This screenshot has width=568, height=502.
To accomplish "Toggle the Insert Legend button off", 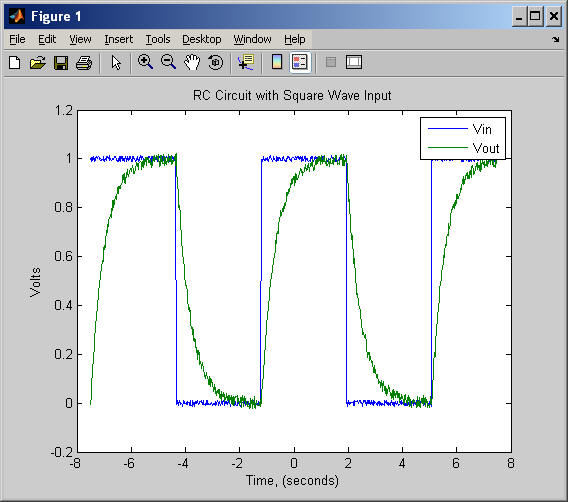I will 300,62.
